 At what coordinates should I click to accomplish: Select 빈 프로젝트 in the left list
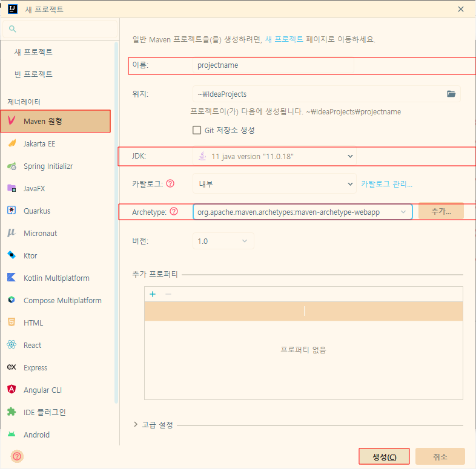point(33,74)
